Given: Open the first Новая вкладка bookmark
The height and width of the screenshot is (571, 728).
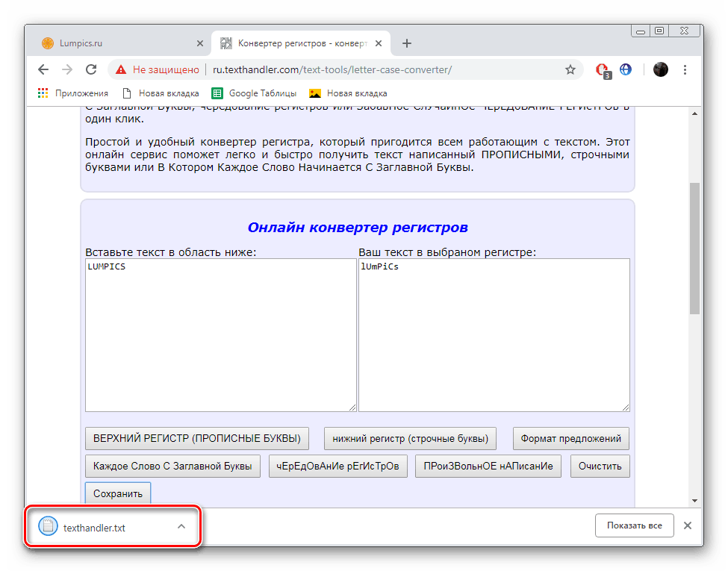Looking at the screenshot, I should (x=161, y=93).
